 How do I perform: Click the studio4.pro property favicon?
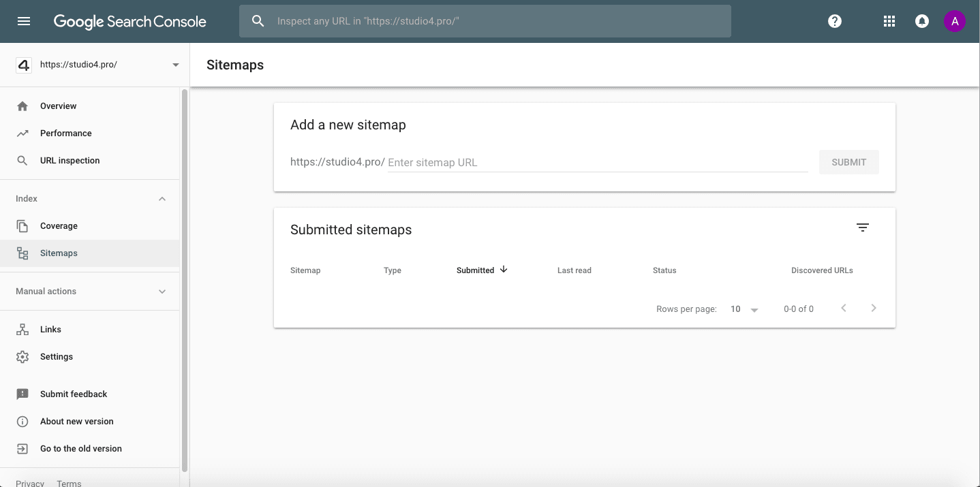tap(24, 65)
